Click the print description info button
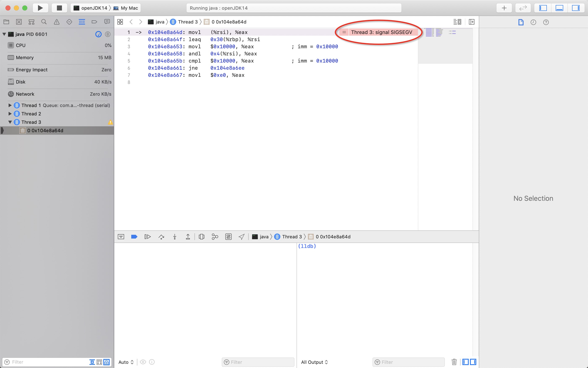 [152, 362]
